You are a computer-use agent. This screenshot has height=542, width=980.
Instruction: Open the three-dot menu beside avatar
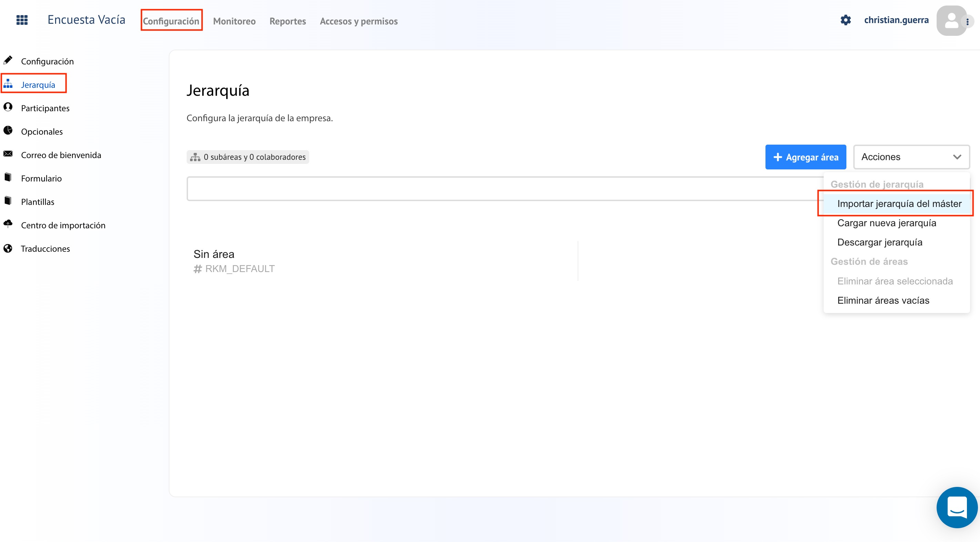(x=968, y=22)
